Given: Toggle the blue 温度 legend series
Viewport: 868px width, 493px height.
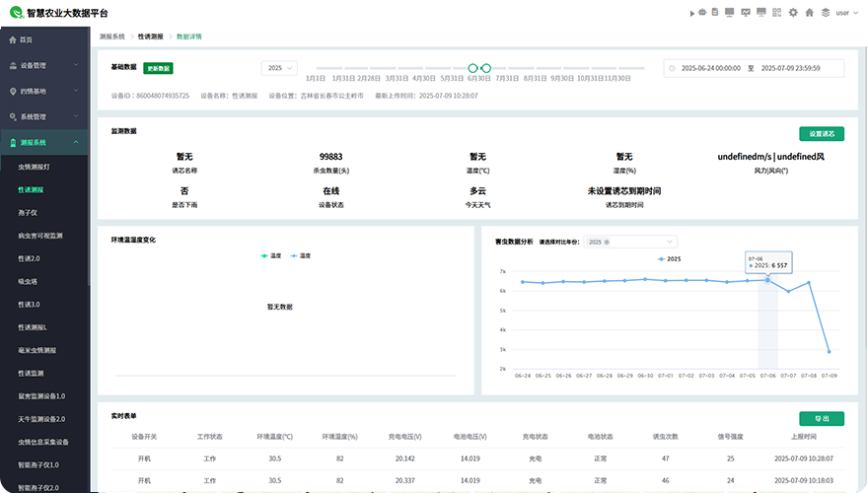Looking at the screenshot, I should pos(299,255).
